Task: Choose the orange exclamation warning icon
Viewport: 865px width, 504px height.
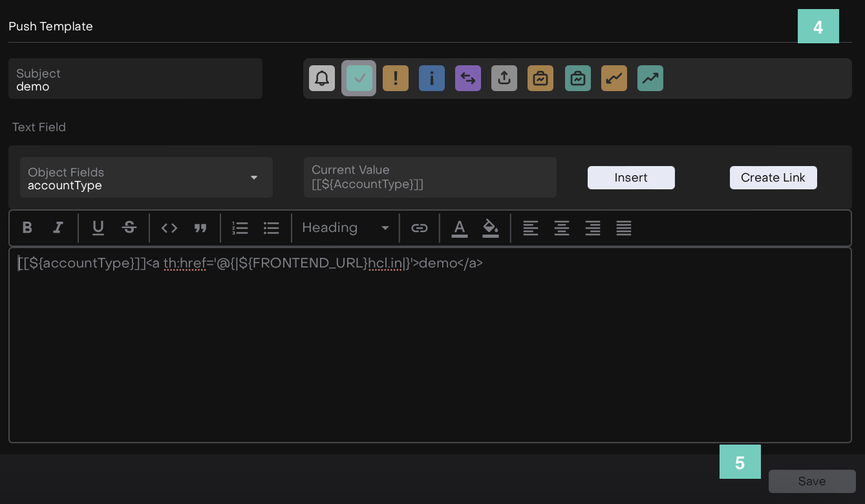Action: 396,78
